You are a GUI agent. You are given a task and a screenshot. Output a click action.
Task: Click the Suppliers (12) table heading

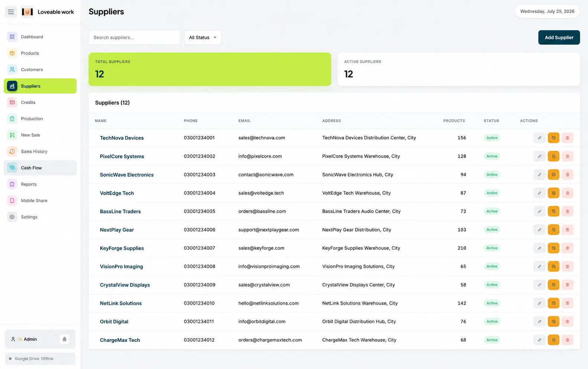pos(112,103)
